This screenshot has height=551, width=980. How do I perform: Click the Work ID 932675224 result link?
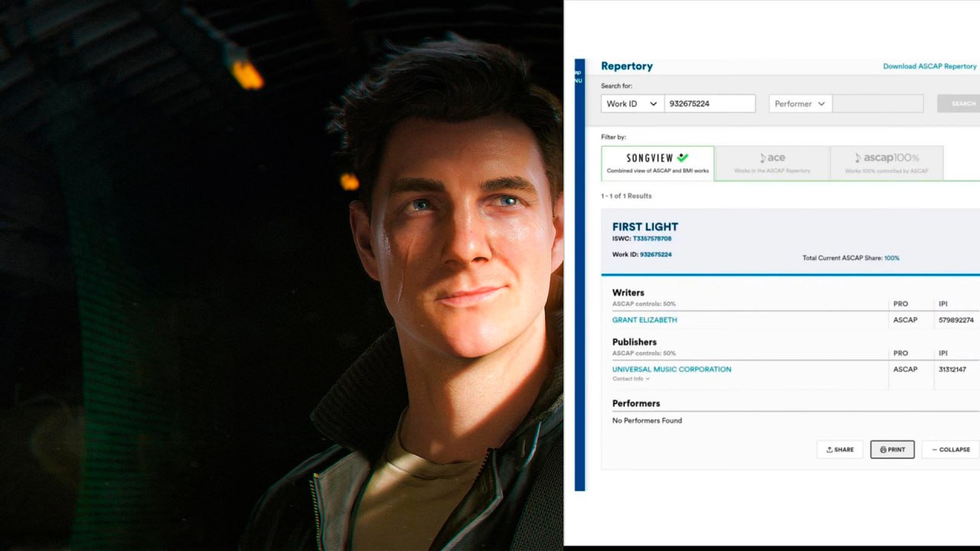coord(655,254)
